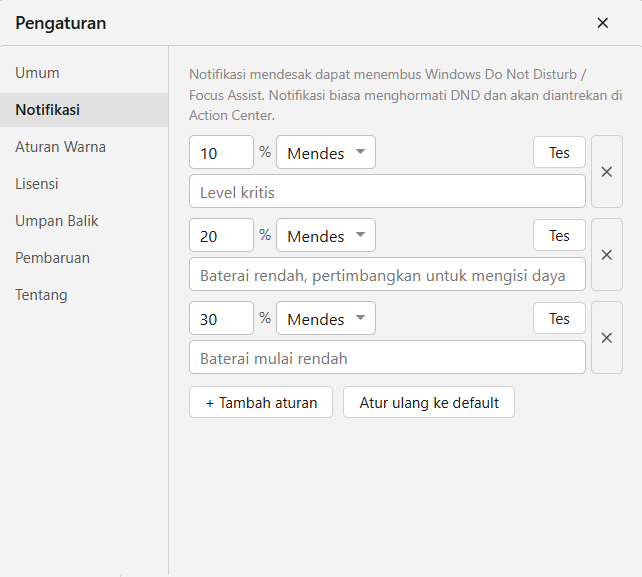
Task: Test the 20% notification rule
Action: 559,235
